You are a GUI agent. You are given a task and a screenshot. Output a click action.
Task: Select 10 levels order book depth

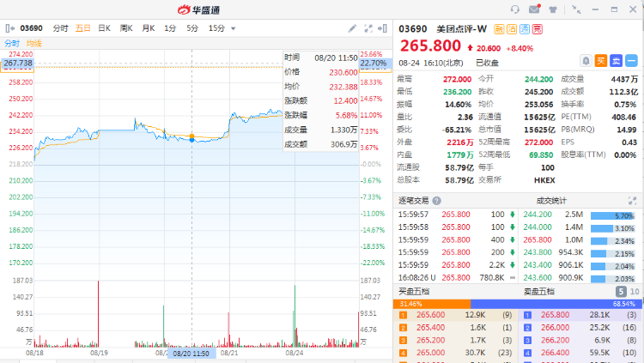pyautogui.click(x=635, y=292)
